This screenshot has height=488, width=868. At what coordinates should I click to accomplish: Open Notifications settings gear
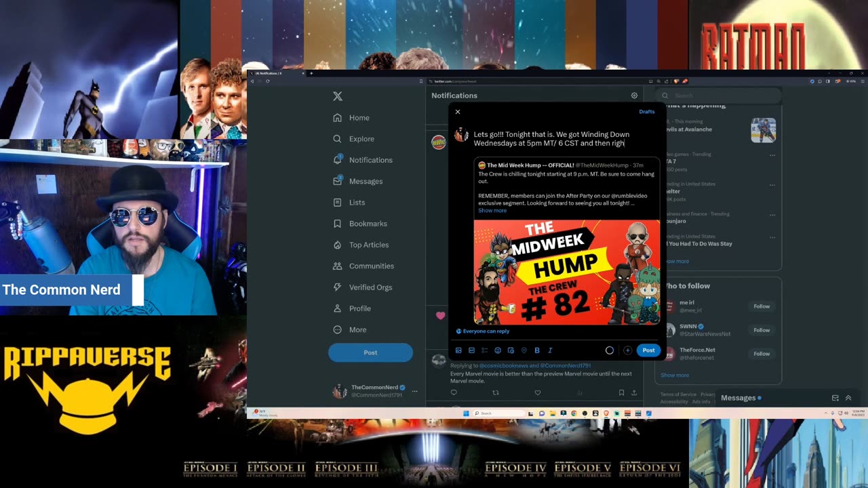click(634, 96)
